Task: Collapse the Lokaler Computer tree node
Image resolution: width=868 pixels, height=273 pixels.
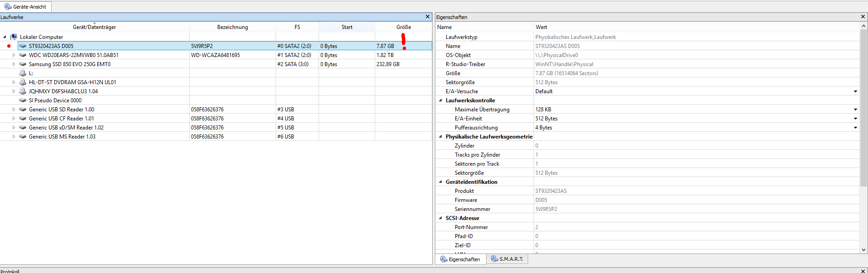Action: (5, 37)
